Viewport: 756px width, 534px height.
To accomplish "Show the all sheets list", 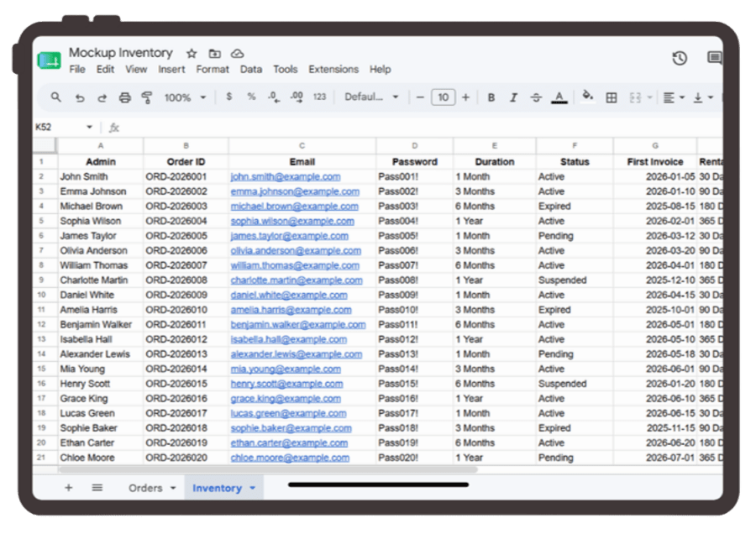I will click(x=97, y=488).
